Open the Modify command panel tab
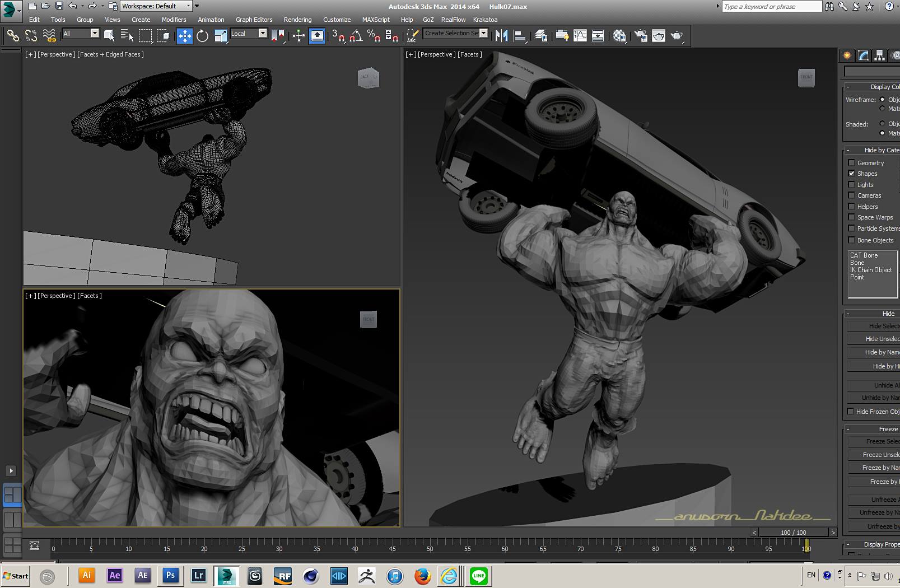900x588 pixels. tap(864, 55)
